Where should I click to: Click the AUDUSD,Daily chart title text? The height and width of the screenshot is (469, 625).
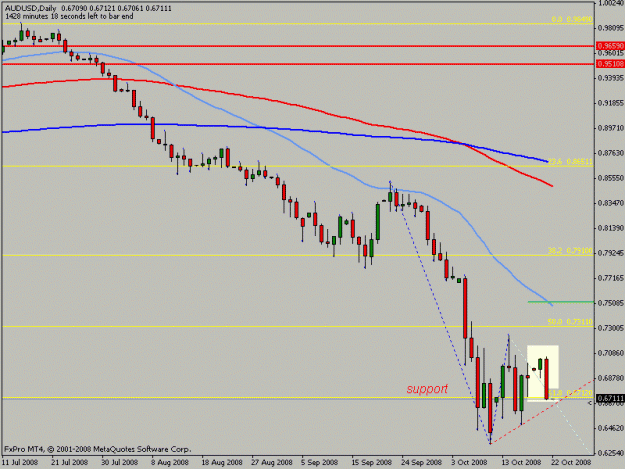point(30,8)
